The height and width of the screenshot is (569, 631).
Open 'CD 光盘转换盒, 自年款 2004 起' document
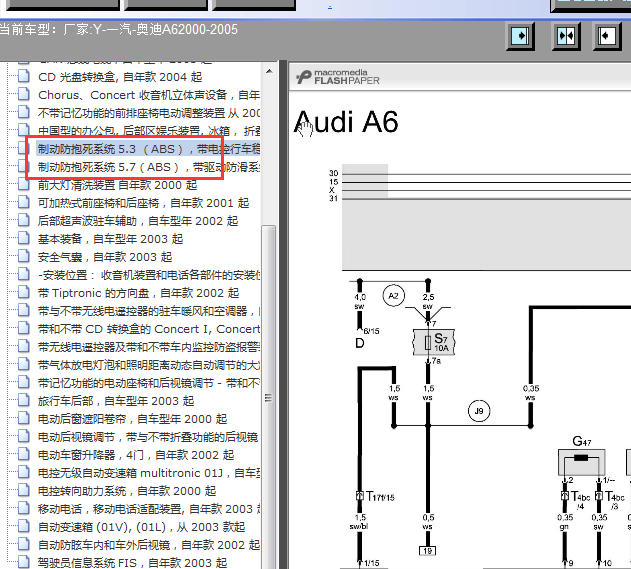[120, 77]
